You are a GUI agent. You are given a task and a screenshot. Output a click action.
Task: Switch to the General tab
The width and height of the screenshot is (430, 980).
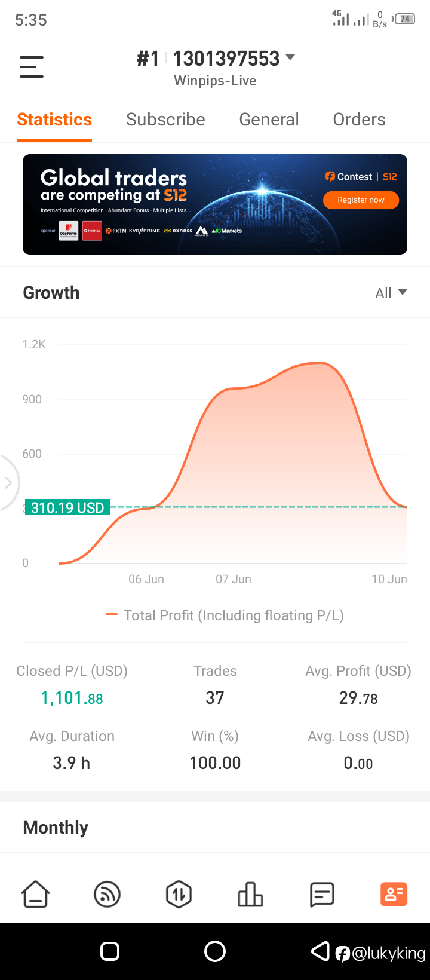tap(269, 120)
